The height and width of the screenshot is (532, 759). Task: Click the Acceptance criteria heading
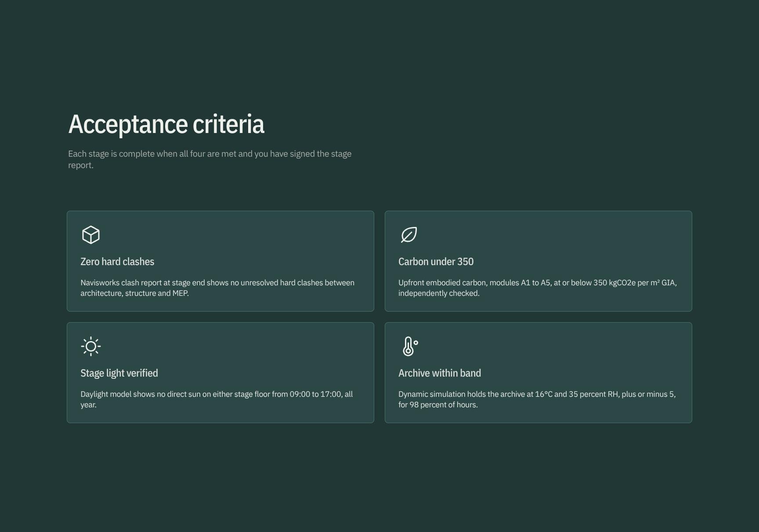click(x=166, y=124)
